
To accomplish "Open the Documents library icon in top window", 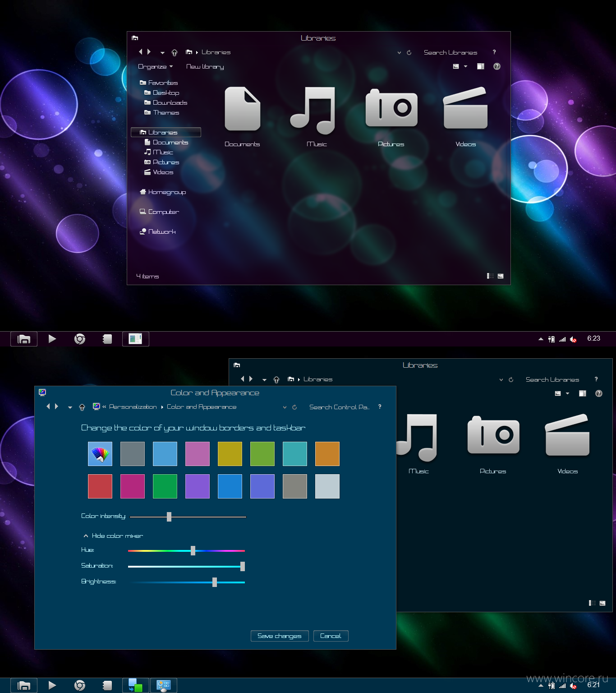I will click(243, 109).
